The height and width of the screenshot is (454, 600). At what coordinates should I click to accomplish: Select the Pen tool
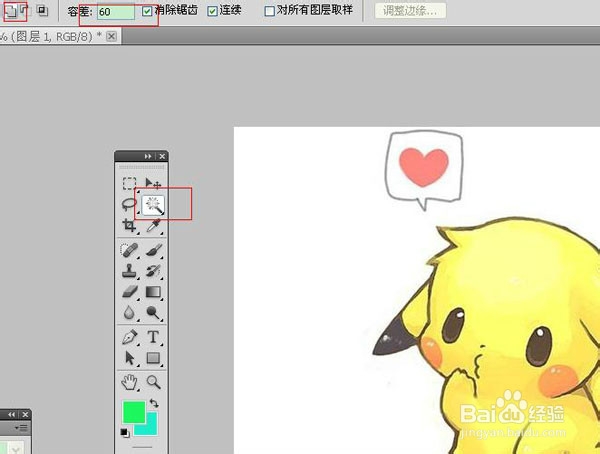129,337
